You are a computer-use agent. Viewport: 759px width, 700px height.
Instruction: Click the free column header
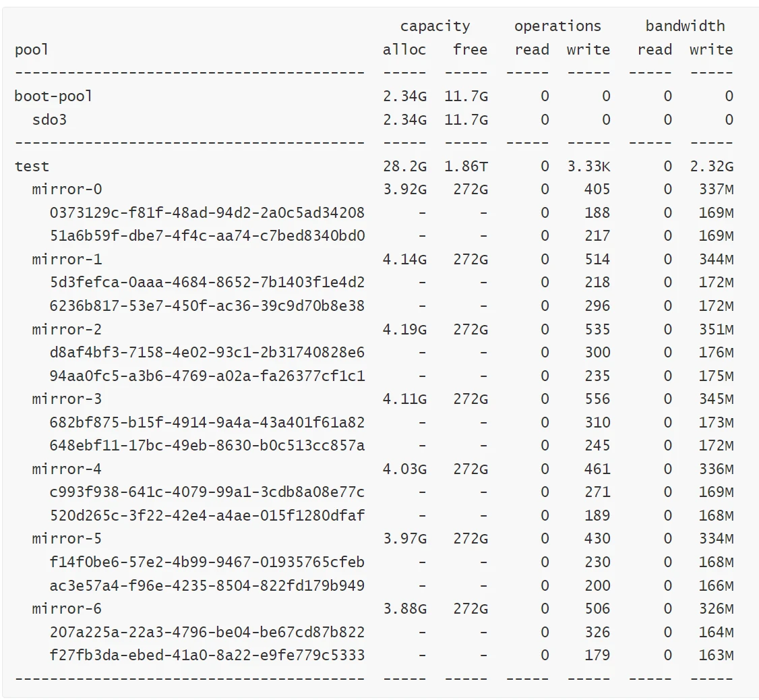(470, 50)
